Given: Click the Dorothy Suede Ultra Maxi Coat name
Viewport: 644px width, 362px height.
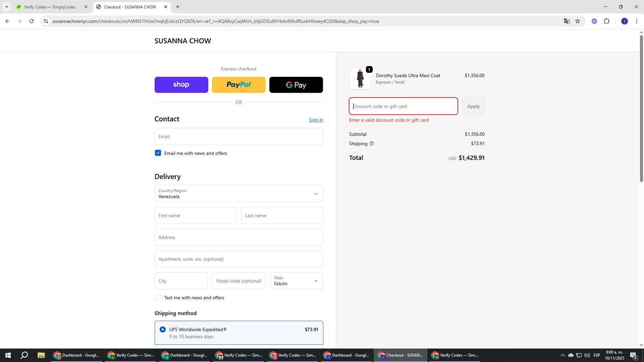Looking at the screenshot, I should [408, 75].
